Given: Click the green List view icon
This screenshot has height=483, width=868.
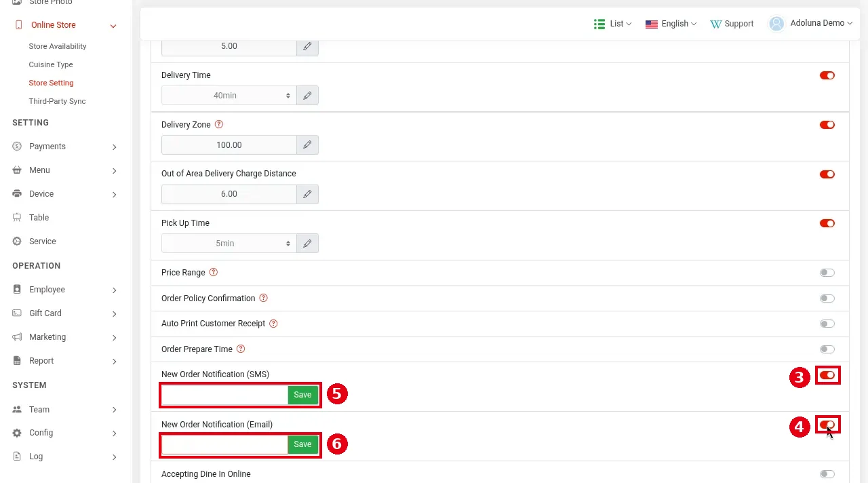Looking at the screenshot, I should point(599,24).
